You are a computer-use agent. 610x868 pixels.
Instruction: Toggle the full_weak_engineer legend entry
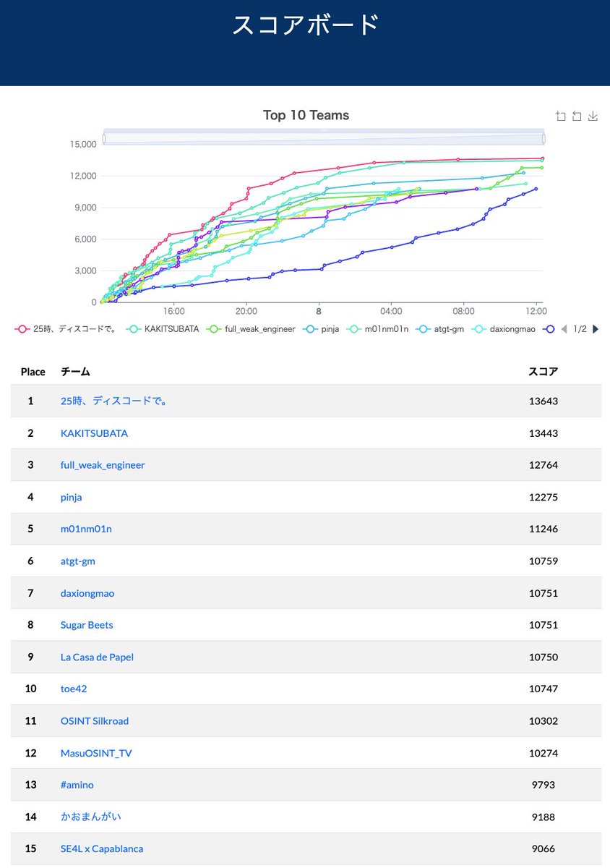(250, 329)
